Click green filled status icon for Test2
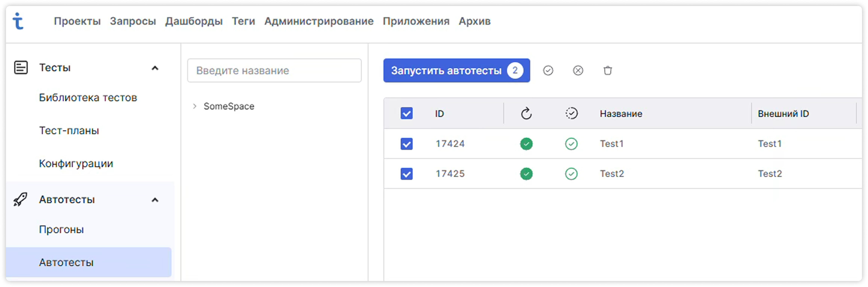This screenshot has width=868, height=287. coord(526,174)
